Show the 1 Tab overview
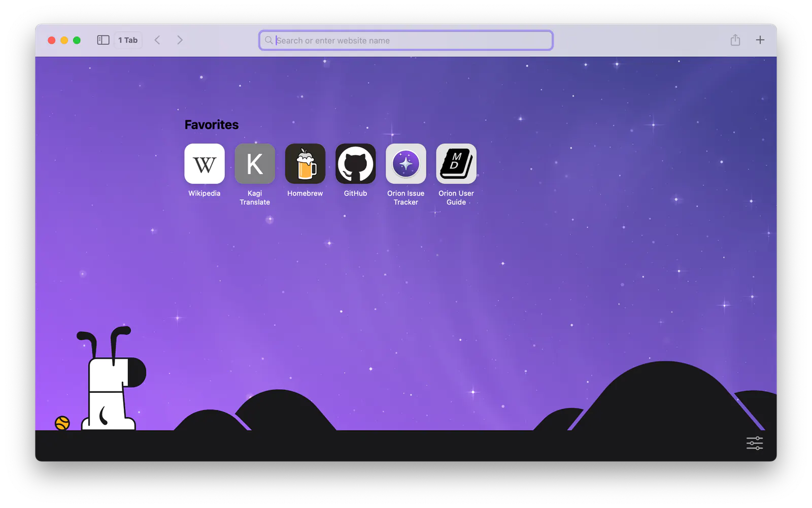812x508 pixels. (x=128, y=40)
